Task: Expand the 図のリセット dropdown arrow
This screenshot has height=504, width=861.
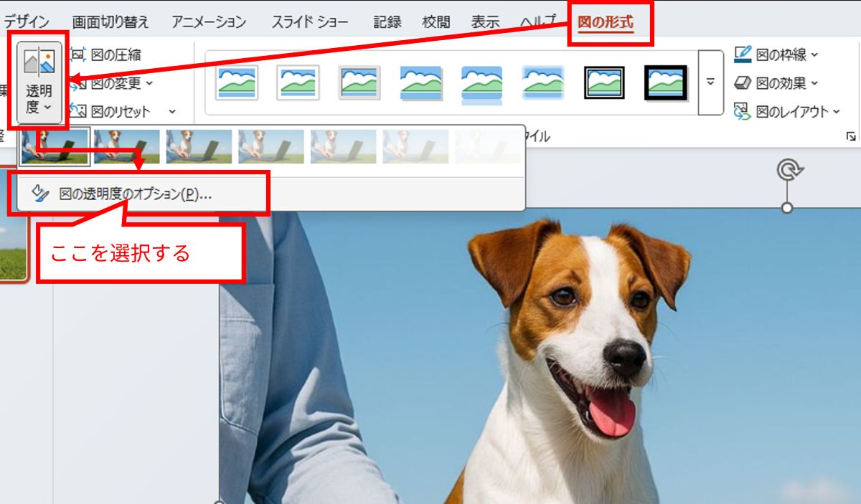Action: 172,112
